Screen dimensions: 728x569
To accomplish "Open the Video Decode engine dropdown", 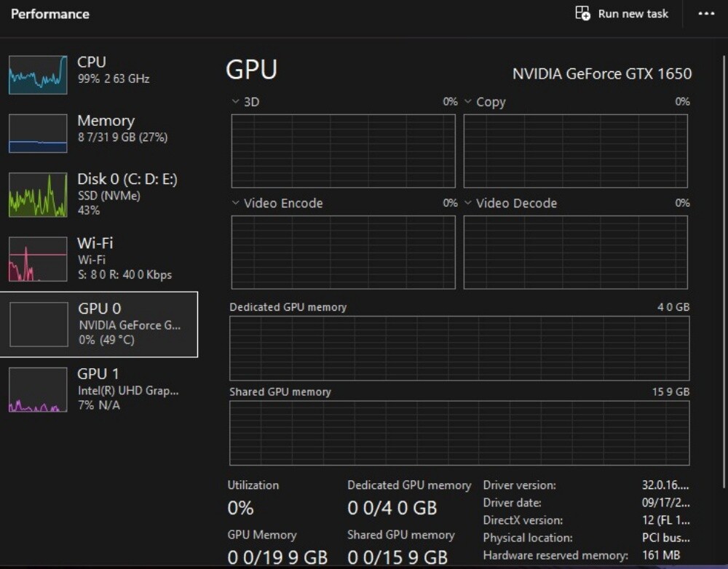I will click(468, 202).
